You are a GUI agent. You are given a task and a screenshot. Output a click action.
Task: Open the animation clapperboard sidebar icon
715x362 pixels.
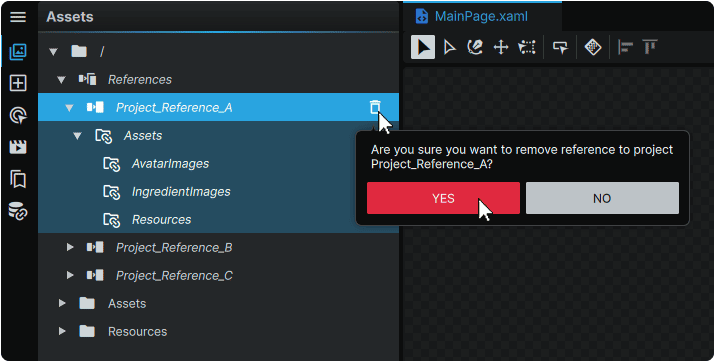(x=18, y=147)
